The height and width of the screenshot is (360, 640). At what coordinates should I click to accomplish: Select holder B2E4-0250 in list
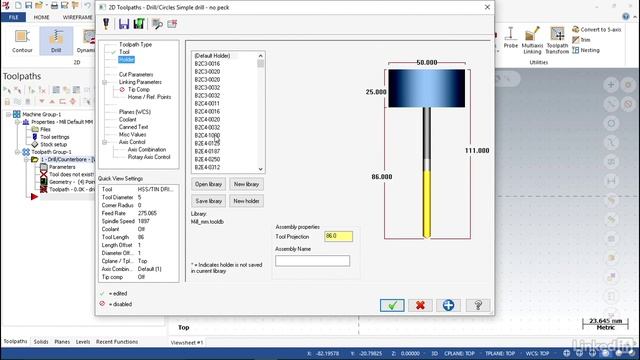[207, 160]
